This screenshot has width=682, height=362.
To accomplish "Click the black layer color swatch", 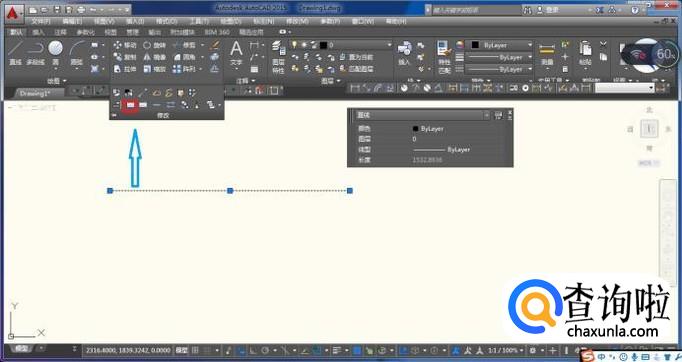I will pyautogui.click(x=324, y=45).
